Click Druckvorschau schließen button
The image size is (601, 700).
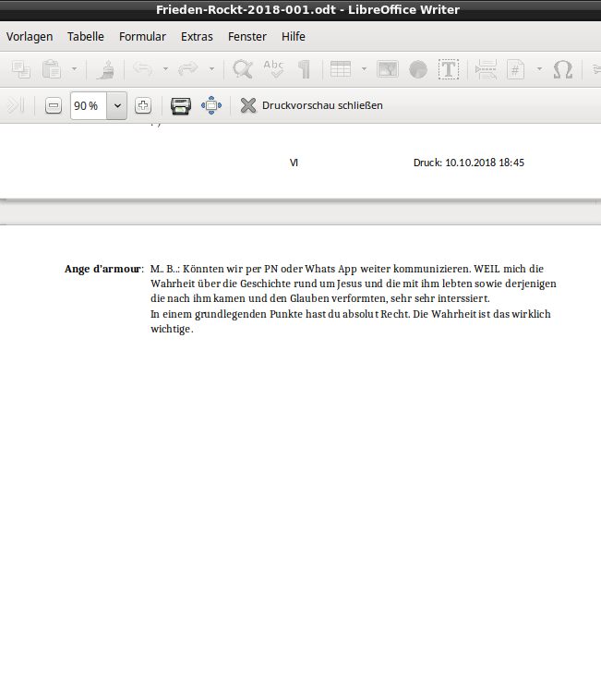click(312, 105)
